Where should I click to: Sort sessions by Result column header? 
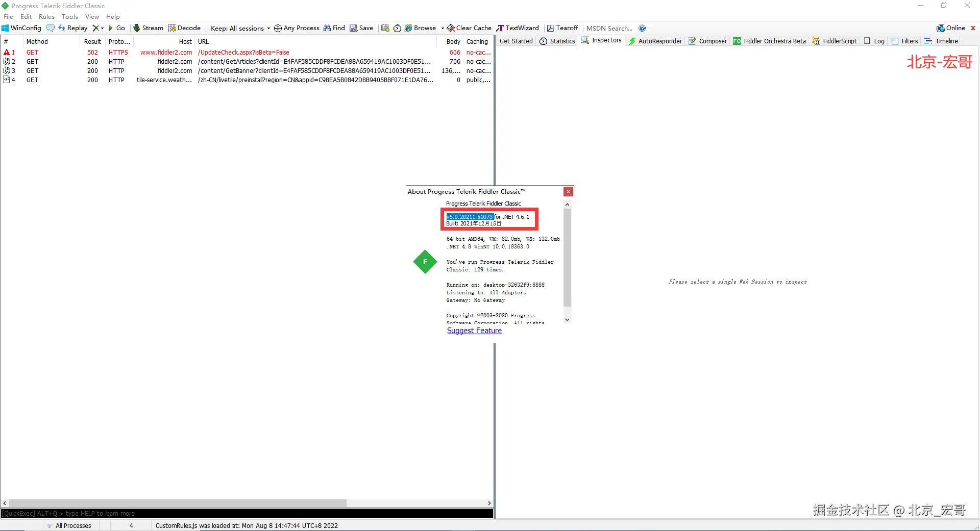point(93,41)
